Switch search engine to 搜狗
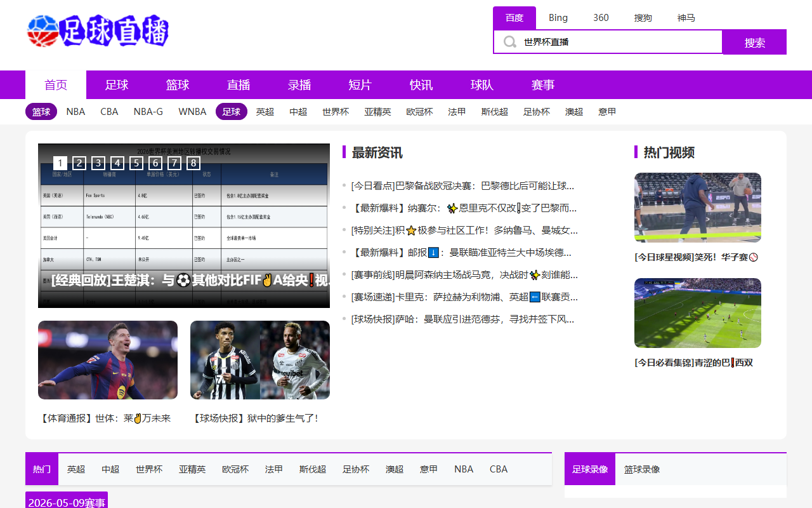 [x=643, y=18]
